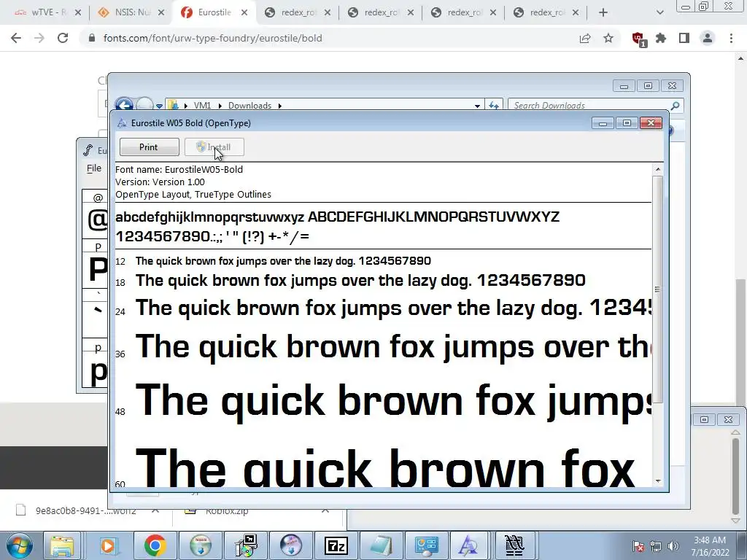
Task: Open the font viewer taskbar icon
Action: (x=469, y=545)
